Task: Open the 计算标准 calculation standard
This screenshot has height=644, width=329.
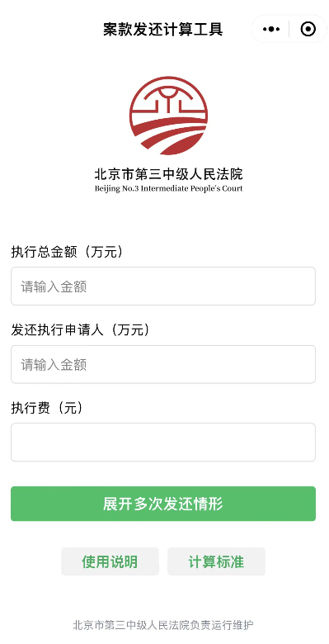Action: [x=216, y=561]
